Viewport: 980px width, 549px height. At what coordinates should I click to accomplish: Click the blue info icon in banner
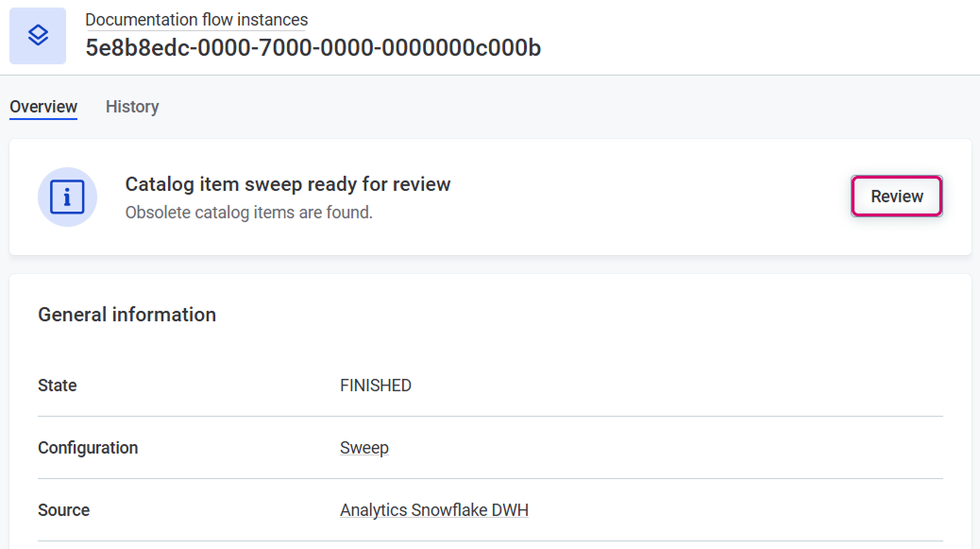point(67,197)
